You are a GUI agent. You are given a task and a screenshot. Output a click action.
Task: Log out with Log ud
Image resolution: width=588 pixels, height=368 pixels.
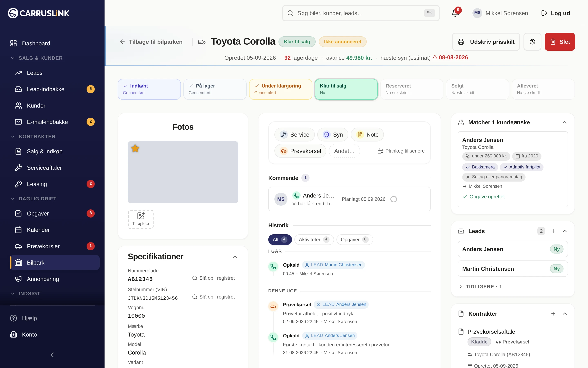coord(556,13)
